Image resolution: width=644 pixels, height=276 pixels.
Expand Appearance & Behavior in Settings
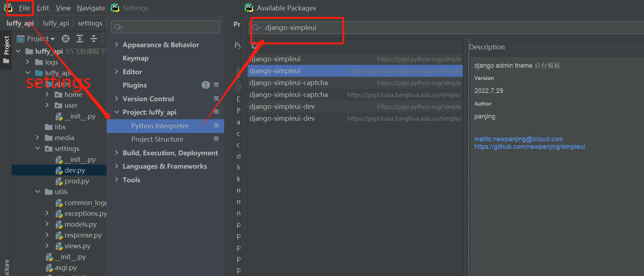[x=117, y=44]
